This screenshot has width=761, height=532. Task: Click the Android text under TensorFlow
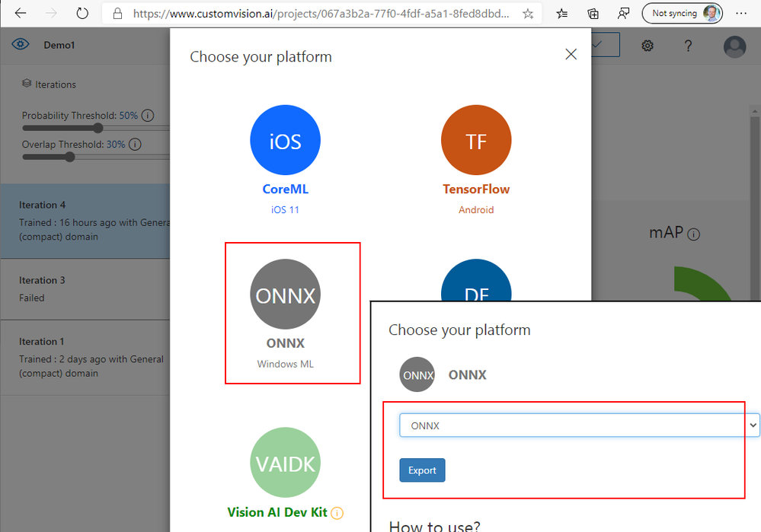(476, 210)
